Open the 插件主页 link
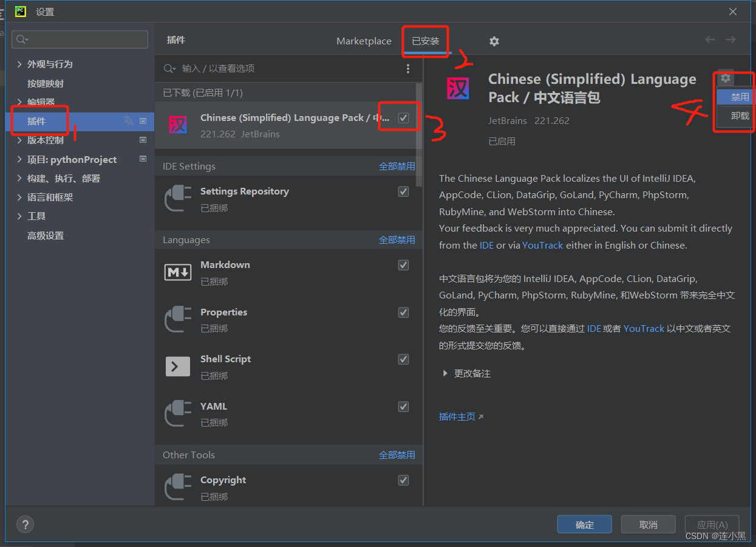Viewport: 756px width, 547px height. [457, 417]
